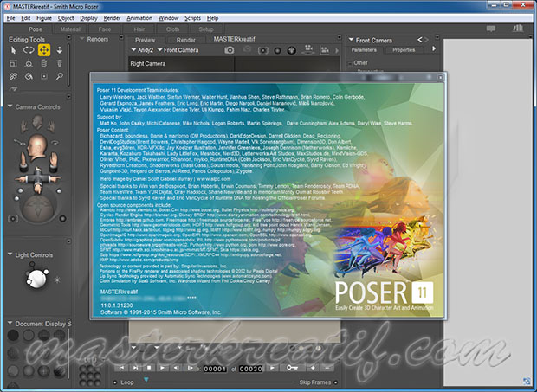Click the Play animation button

pyautogui.click(x=162, y=368)
